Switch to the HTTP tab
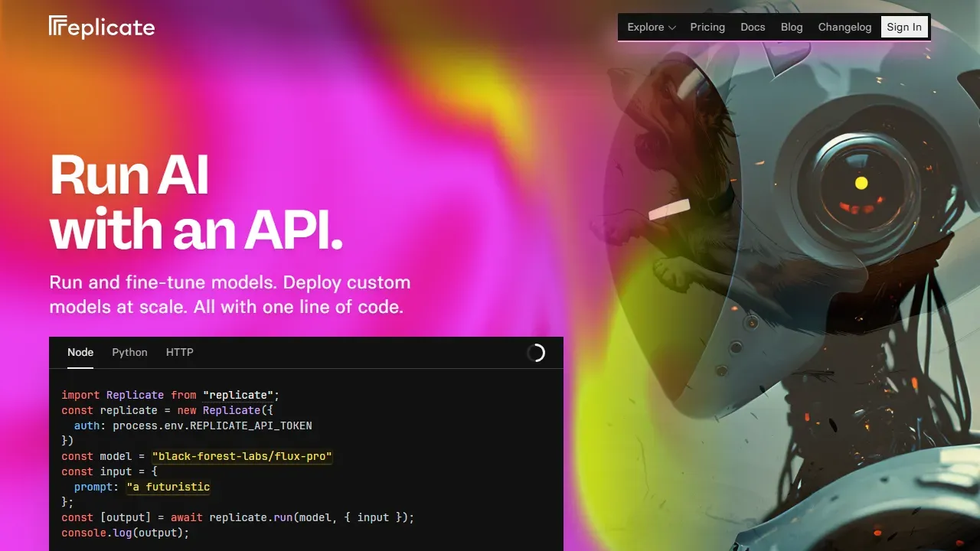The height and width of the screenshot is (551, 980). pyautogui.click(x=180, y=352)
